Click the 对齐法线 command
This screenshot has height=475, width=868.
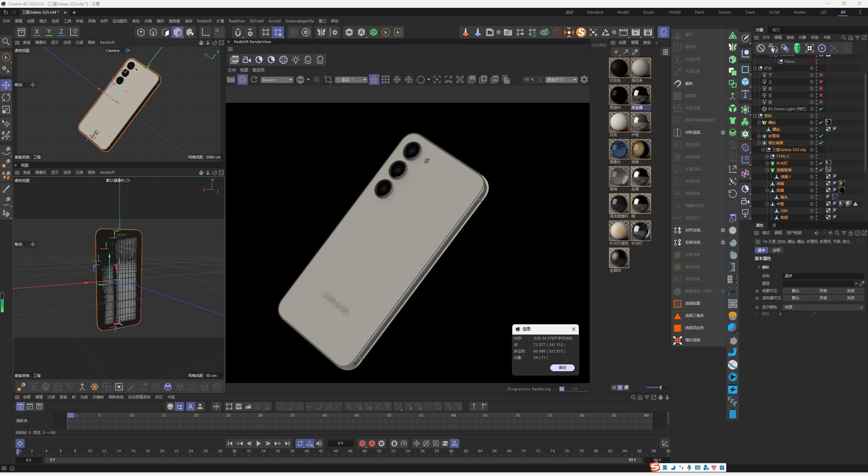pyautogui.click(x=694, y=230)
